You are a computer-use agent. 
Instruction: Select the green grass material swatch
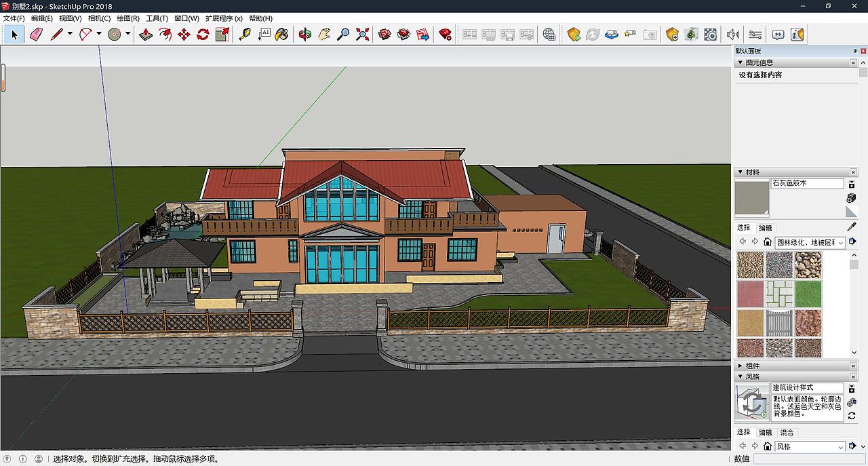click(x=808, y=294)
